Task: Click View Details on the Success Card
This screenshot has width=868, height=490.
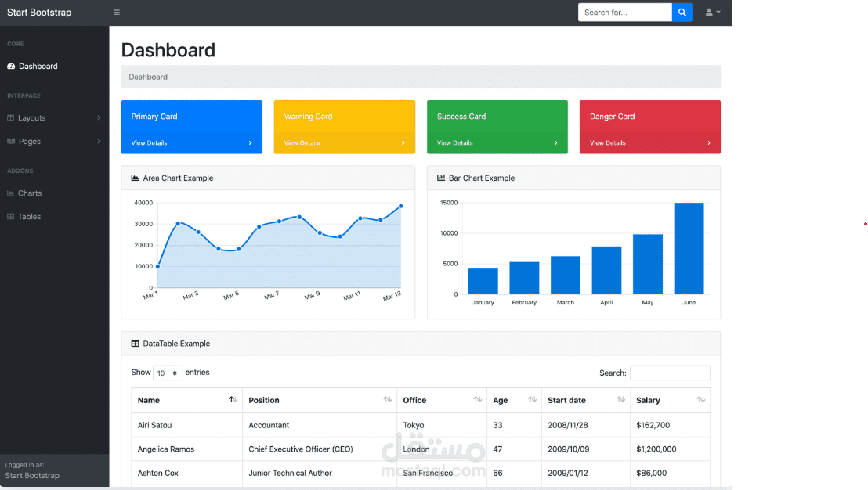Action: pos(454,142)
